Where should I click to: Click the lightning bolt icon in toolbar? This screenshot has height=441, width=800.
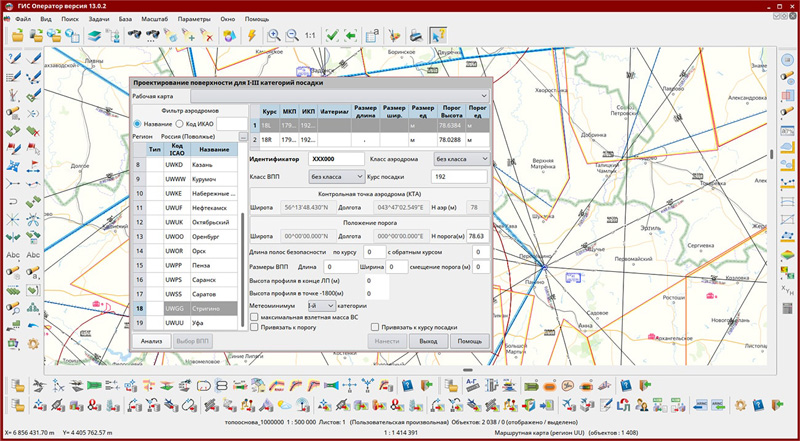(252, 35)
